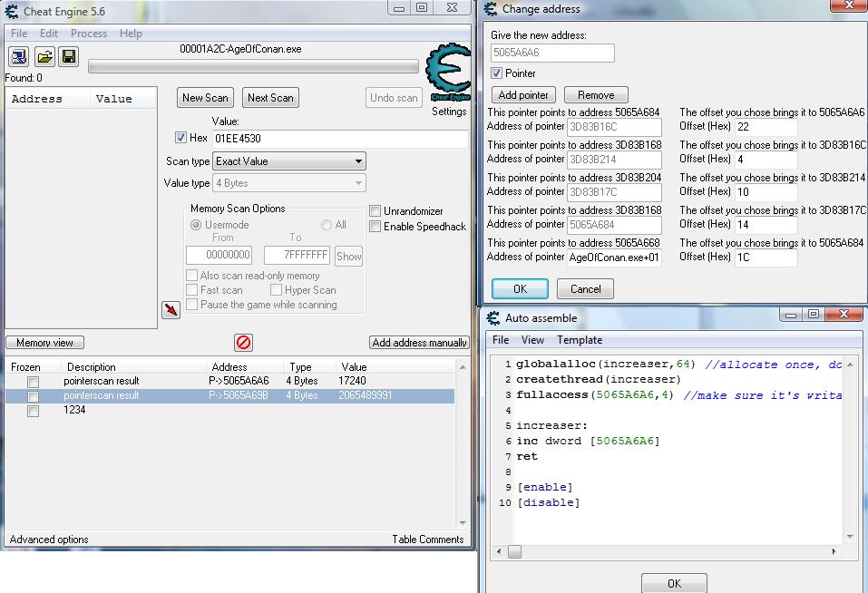Click the Change address window title icon
Image resolution: width=868 pixels, height=593 pixels.
click(x=491, y=9)
